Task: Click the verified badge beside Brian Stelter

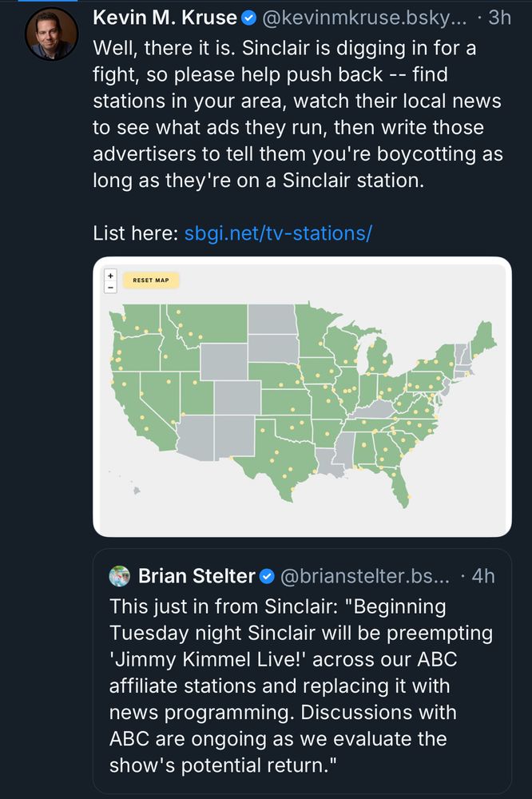Action: pos(268,576)
